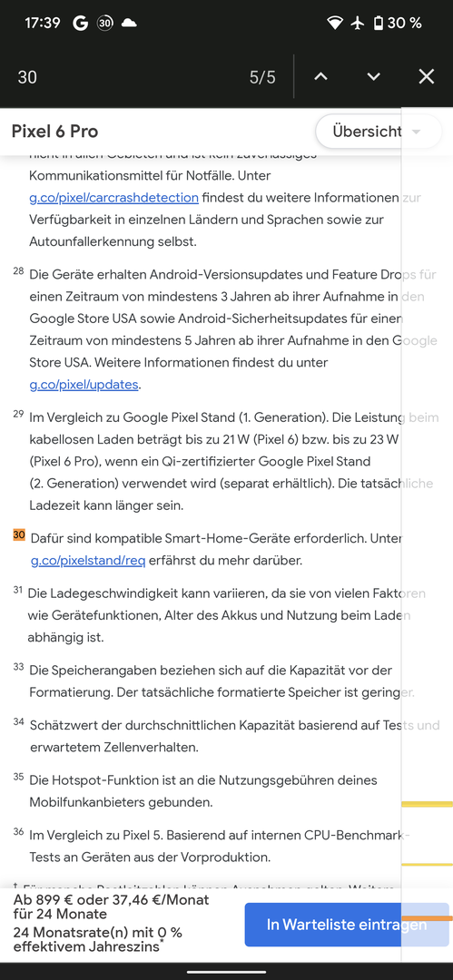The width and height of the screenshot is (453, 980).
Task: Open g.co/pixel/updates link
Action: (84, 385)
